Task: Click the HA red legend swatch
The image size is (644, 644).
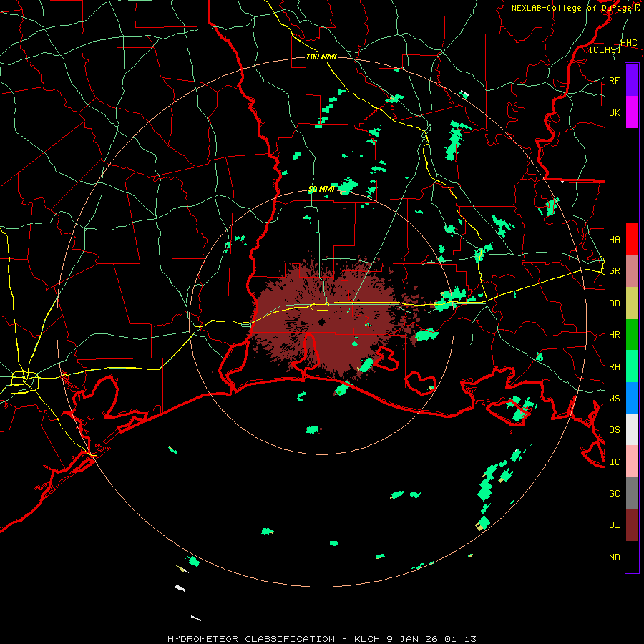Action: [x=632, y=239]
